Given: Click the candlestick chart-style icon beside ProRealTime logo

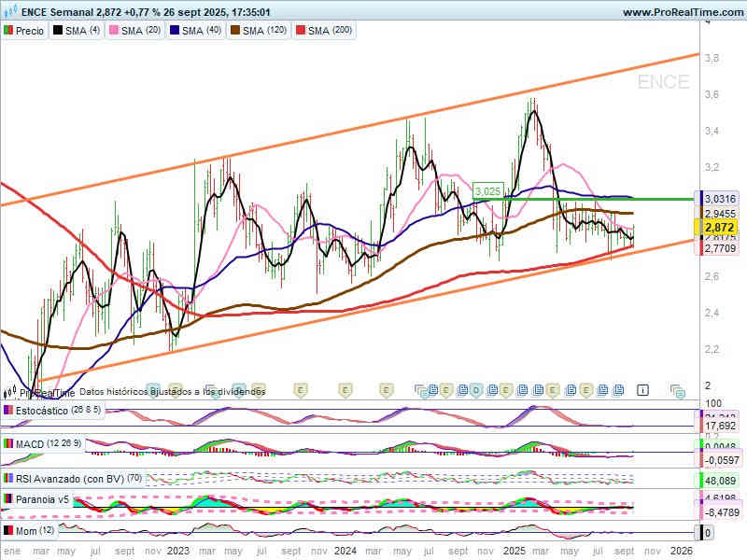Looking at the screenshot, I should 10,392.
